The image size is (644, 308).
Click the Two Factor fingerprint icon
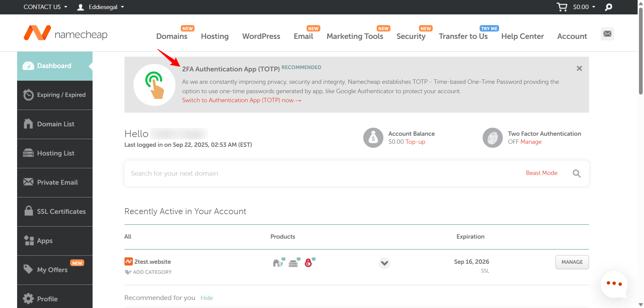[x=493, y=138]
